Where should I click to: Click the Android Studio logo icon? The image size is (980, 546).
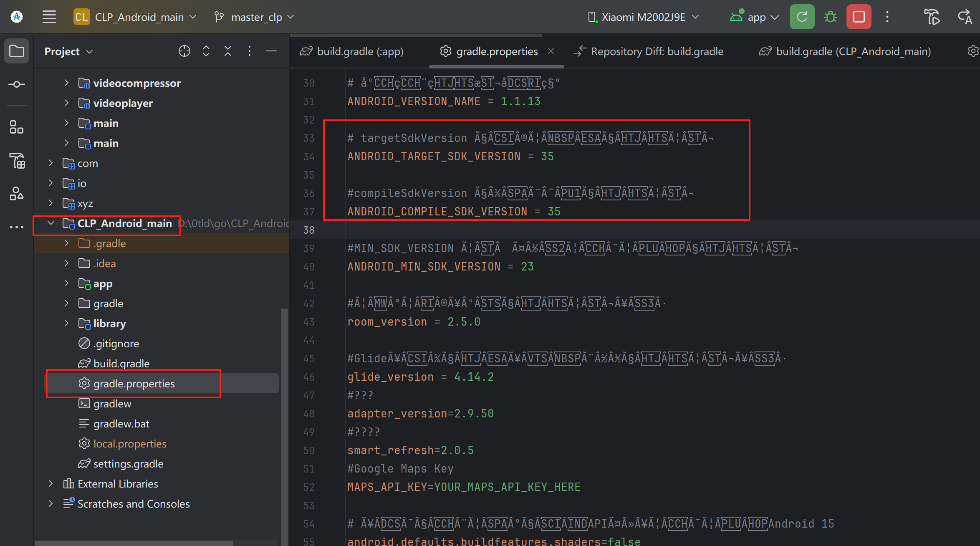[17, 17]
